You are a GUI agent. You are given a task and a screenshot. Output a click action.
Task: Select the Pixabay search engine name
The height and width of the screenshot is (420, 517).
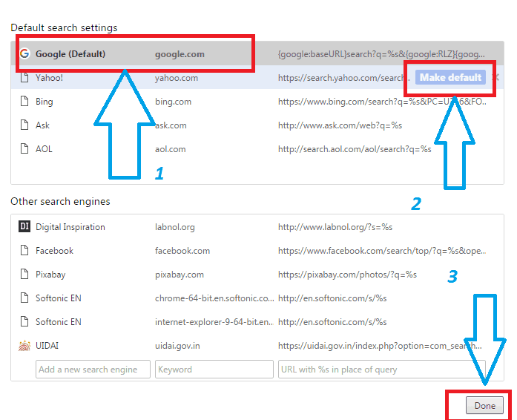tap(50, 275)
